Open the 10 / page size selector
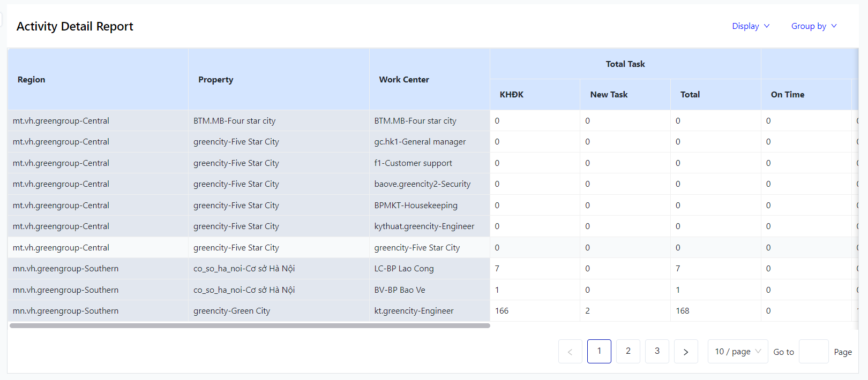Image resolution: width=868 pixels, height=380 pixels. point(737,352)
